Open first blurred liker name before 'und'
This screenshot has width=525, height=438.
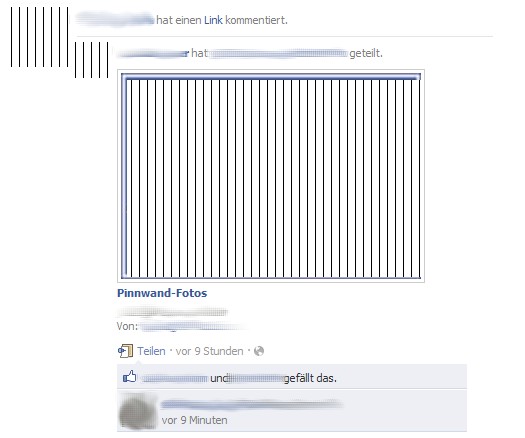point(175,378)
